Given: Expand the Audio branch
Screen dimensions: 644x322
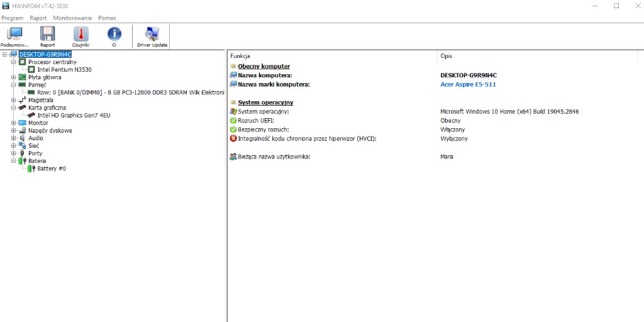Looking at the screenshot, I should pos(14,138).
